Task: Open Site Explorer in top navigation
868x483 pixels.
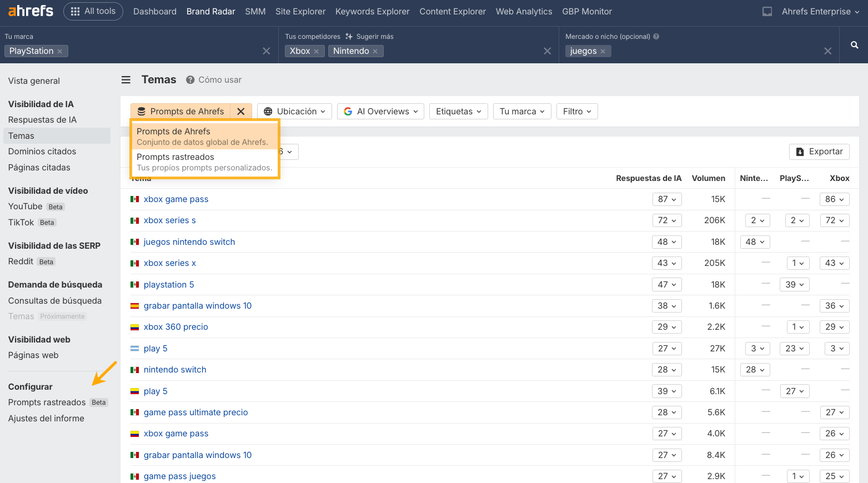Action: tap(300, 12)
